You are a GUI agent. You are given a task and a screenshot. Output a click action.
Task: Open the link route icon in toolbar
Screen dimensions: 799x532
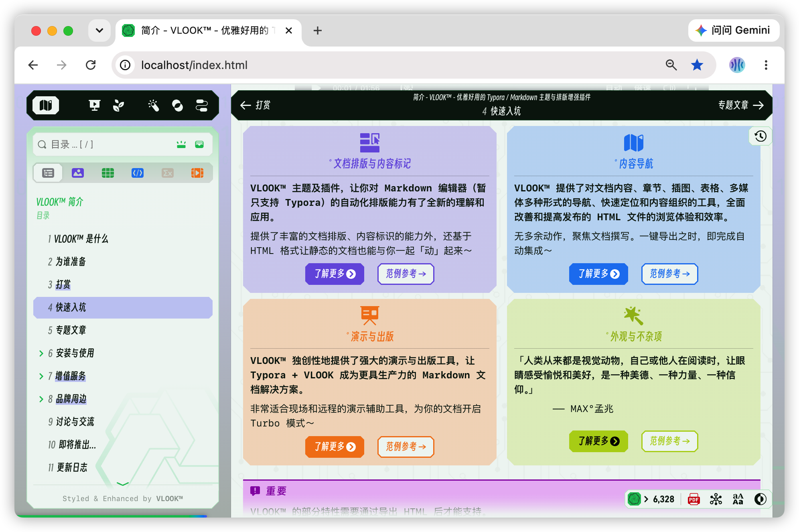(x=201, y=106)
